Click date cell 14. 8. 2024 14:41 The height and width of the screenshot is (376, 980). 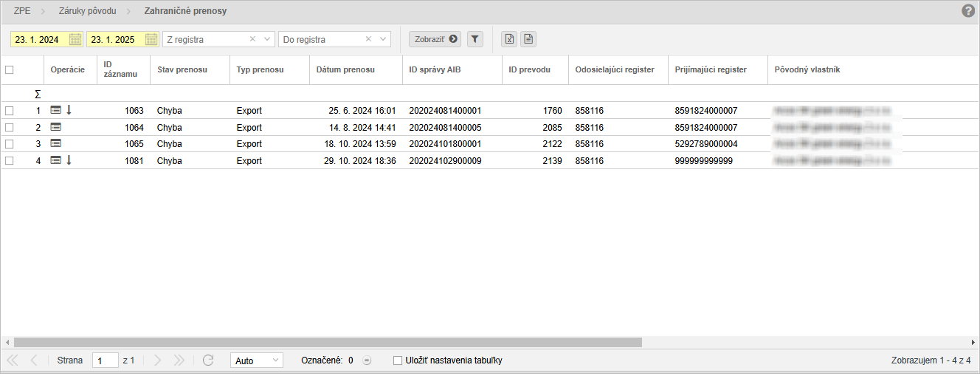[x=362, y=127]
